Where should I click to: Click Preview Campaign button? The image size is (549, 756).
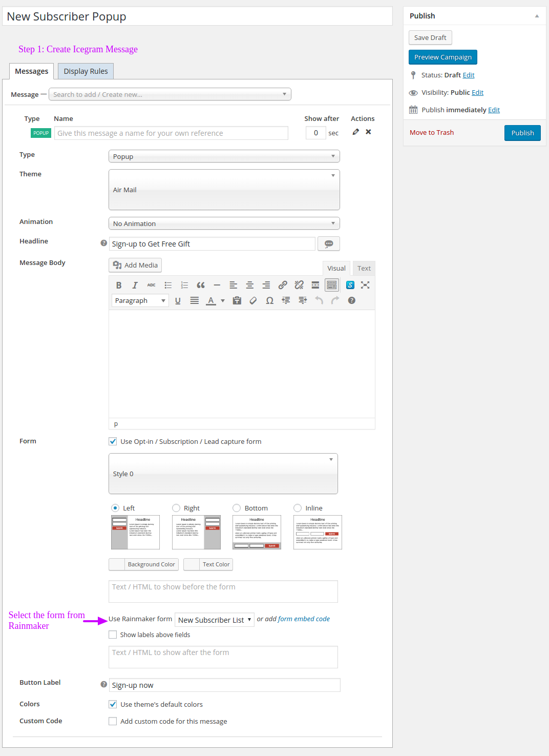pos(443,57)
